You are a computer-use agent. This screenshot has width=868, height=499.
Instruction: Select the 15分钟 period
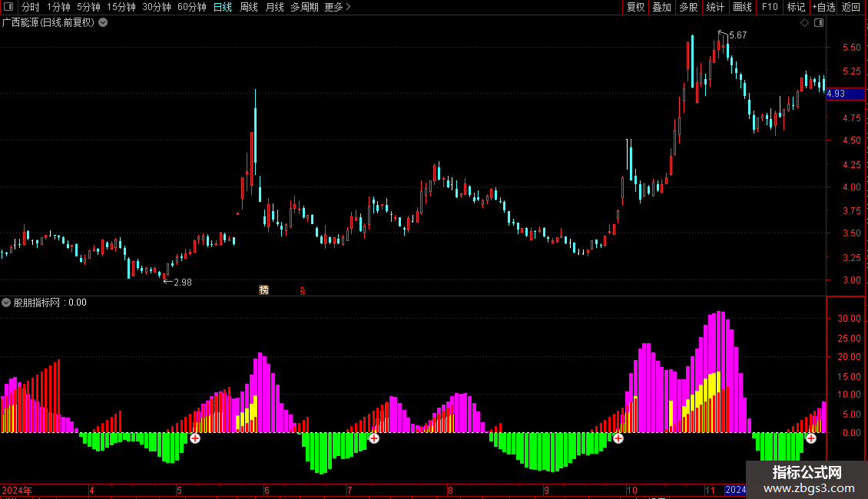click(121, 7)
